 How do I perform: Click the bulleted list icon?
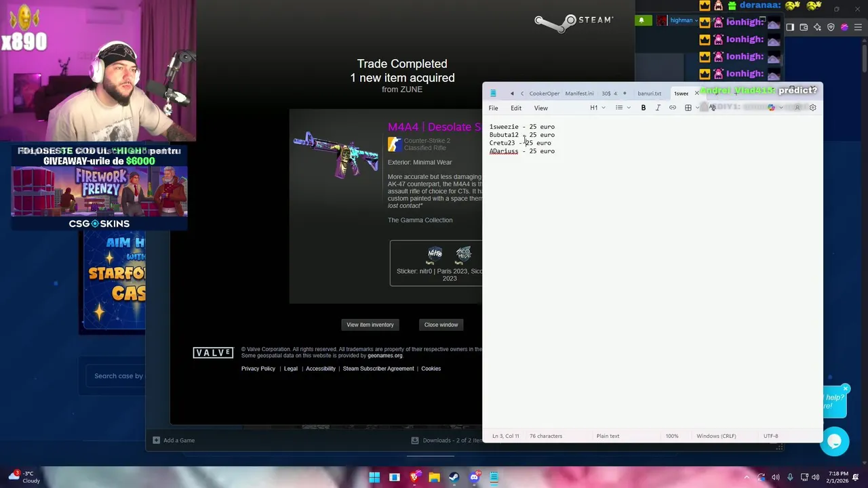(x=619, y=108)
